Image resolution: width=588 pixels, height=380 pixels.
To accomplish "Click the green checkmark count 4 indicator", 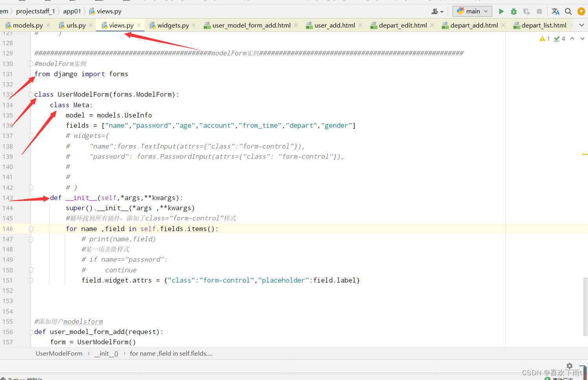I will [559, 39].
